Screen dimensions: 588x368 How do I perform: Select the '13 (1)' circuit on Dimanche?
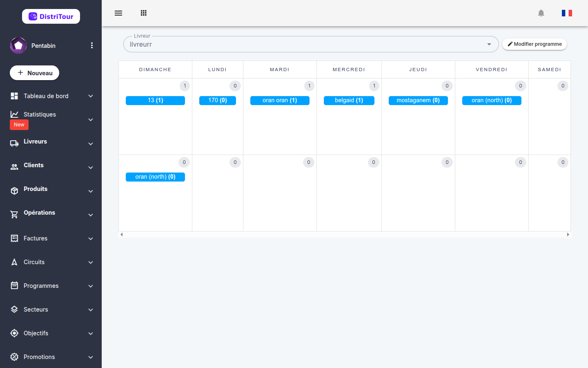(155, 101)
